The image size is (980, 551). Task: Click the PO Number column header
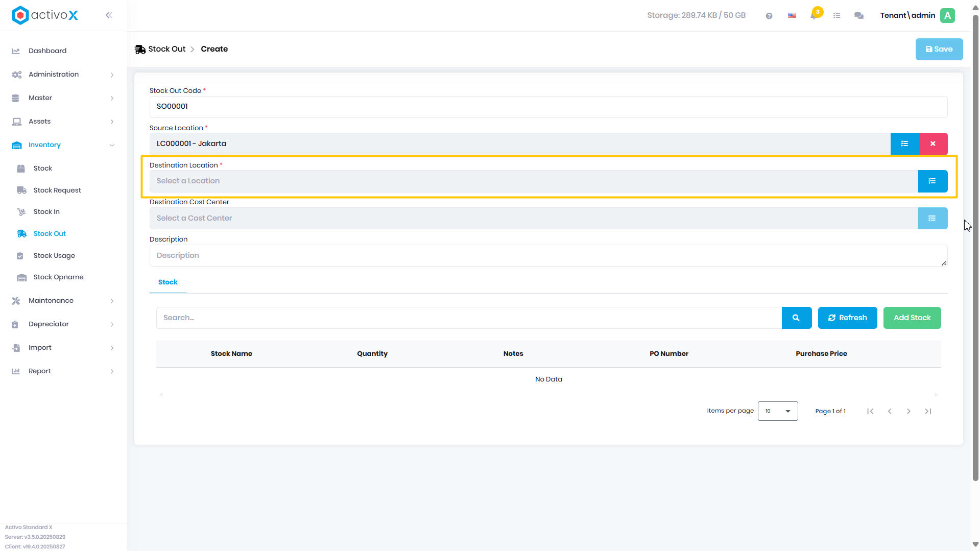tap(669, 354)
